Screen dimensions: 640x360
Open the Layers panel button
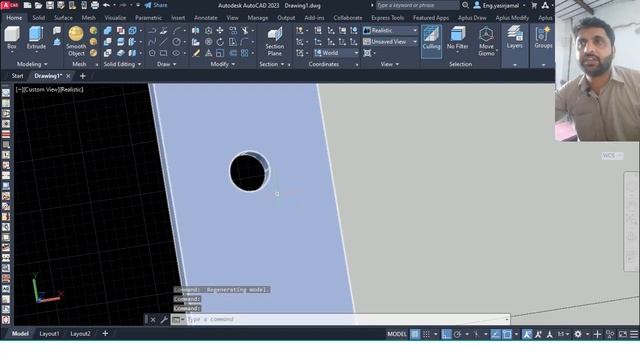[x=514, y=38]
